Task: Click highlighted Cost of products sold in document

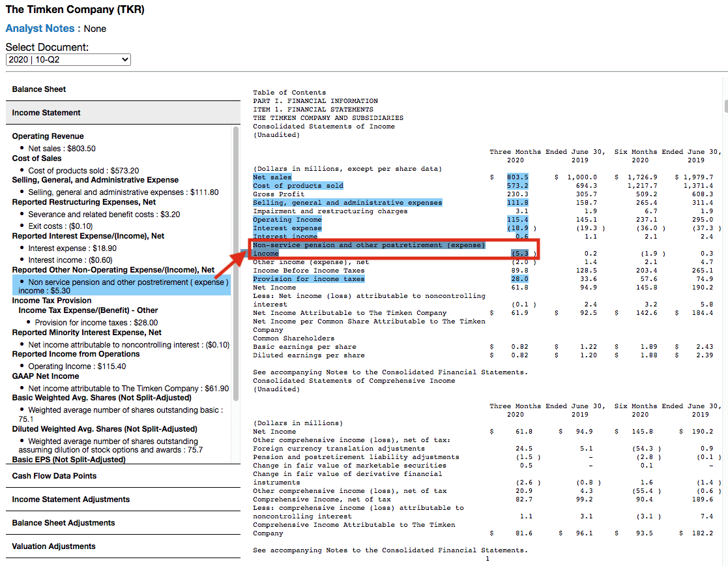Action: [298, 185]
